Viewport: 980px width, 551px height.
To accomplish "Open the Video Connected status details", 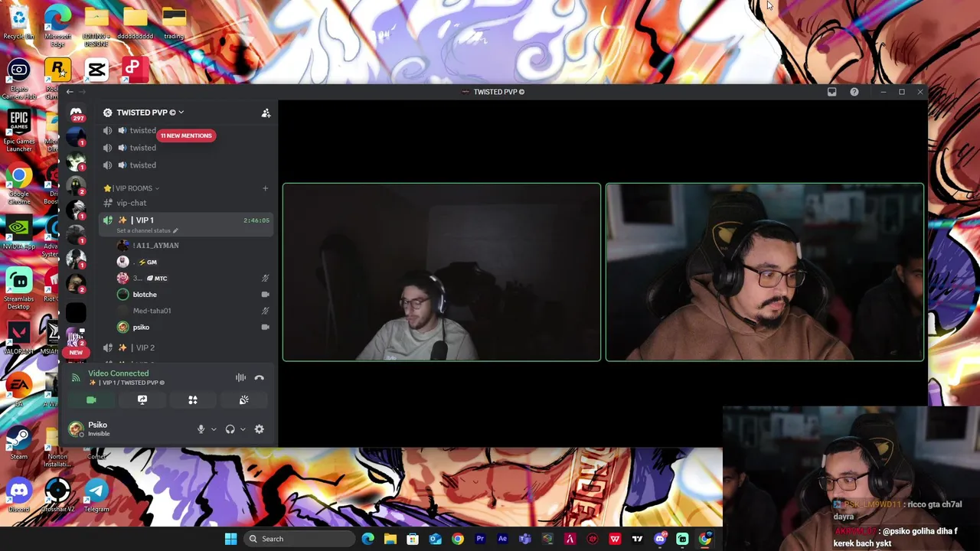I will click(x=118, y=373).
